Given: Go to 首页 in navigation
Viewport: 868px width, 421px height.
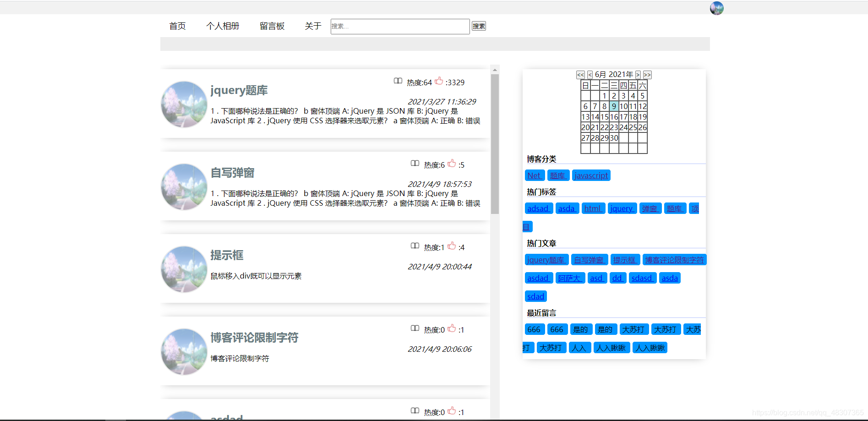Looking at the screenshot, I should [177, 26].
